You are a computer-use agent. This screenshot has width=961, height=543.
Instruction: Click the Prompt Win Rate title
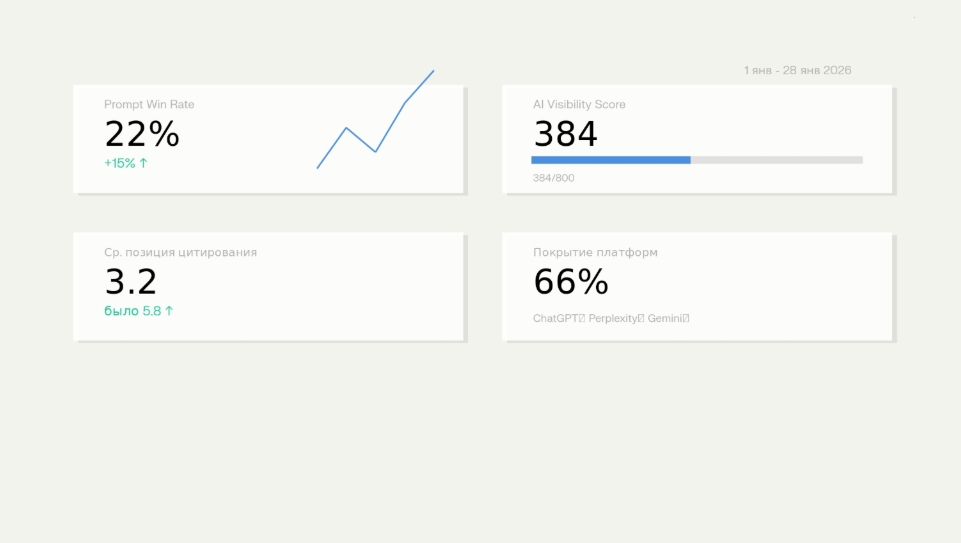149,105
